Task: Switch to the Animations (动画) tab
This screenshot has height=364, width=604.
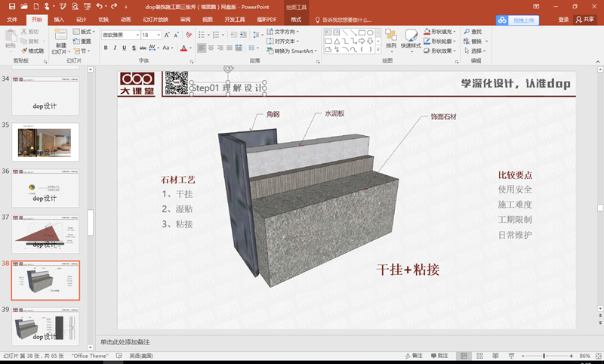Action: coord(125,20)
